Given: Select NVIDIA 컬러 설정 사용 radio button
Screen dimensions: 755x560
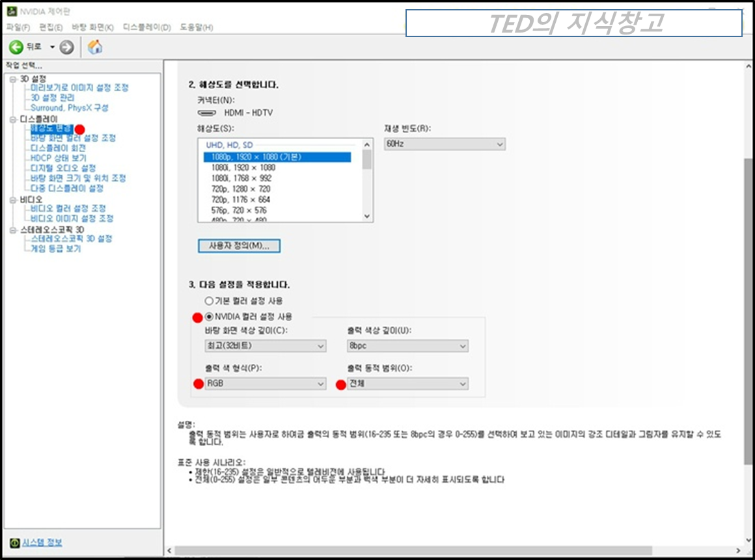Looking at the screenshot, I should (209, 317).
